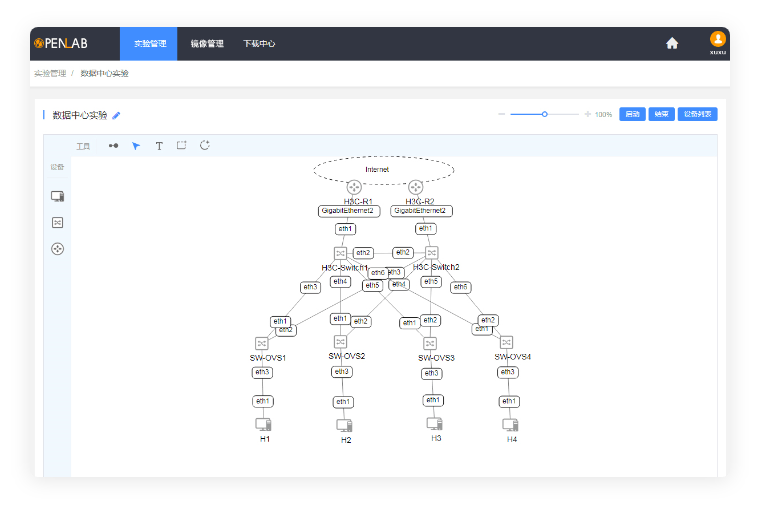Click the 数据中心实验 page title
The image size is (760, 510).
point(80,115)
